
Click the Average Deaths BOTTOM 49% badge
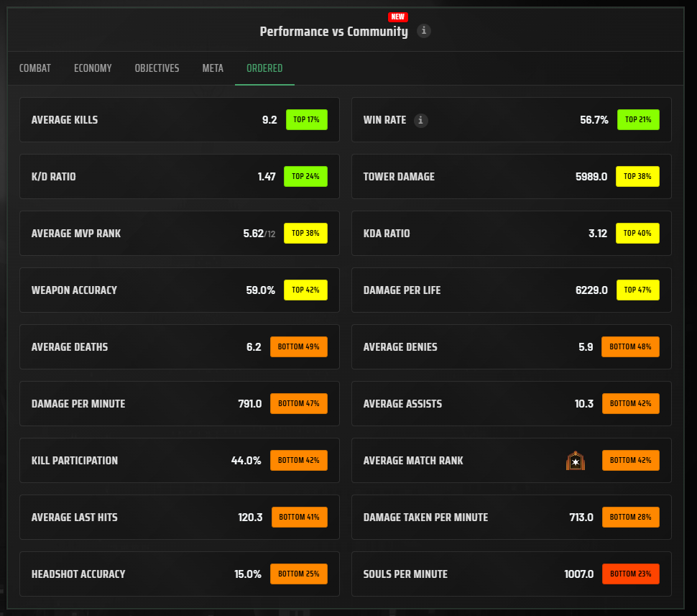pyautogui.click(x=299, y=347)
